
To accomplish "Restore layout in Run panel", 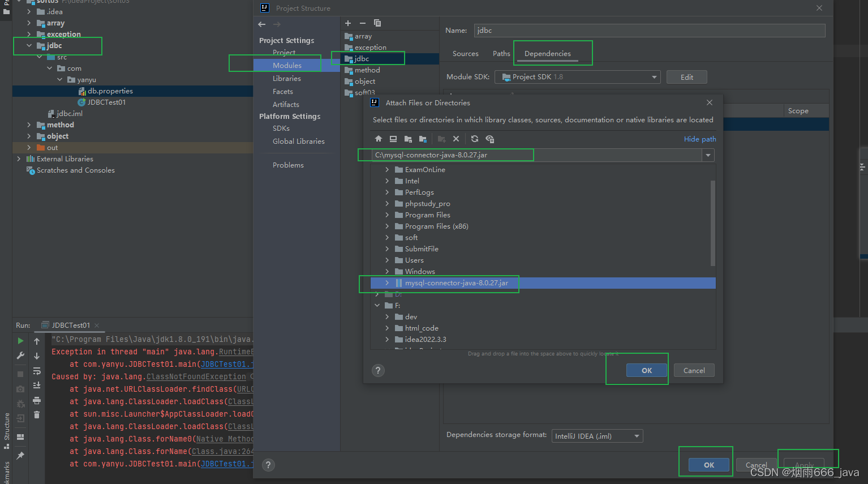I will (x=20, y=437).
